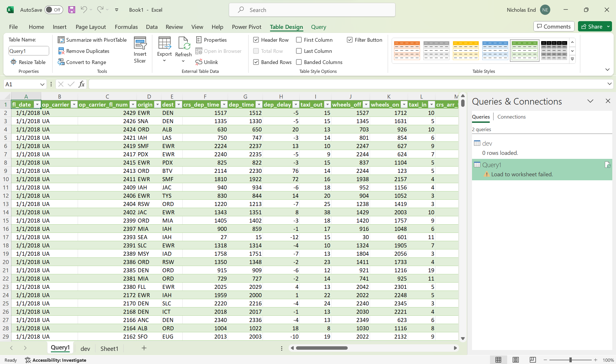Screen dimensions: 616x364
Task: Click Summarize with PivotTable
Action: (x=92, y=40)
